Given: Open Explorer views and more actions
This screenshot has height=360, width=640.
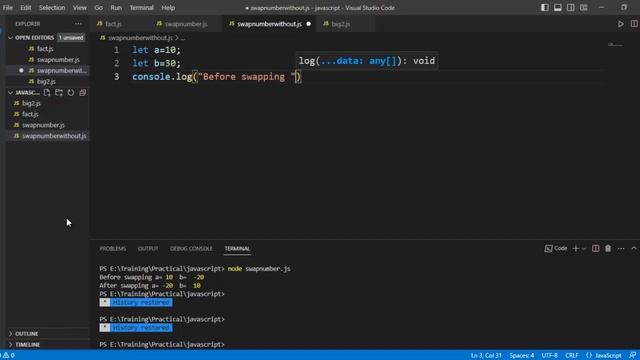Looking at the screenshot, I should coord(78,24).
